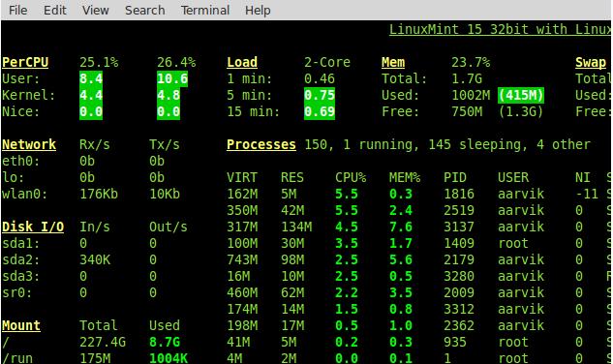
Task: Click the 1002M used memory value
Action: [471, 96]
